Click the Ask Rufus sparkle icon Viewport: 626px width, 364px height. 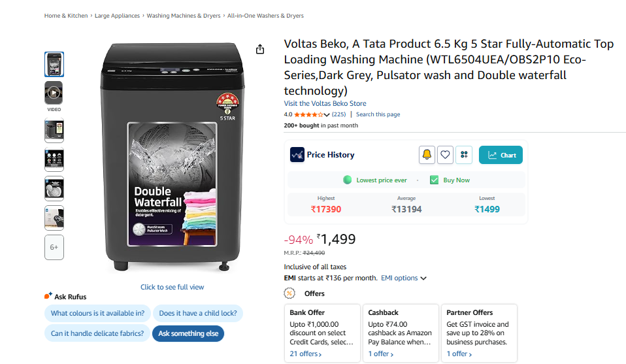pyautogui.click(x=48, y=296)
